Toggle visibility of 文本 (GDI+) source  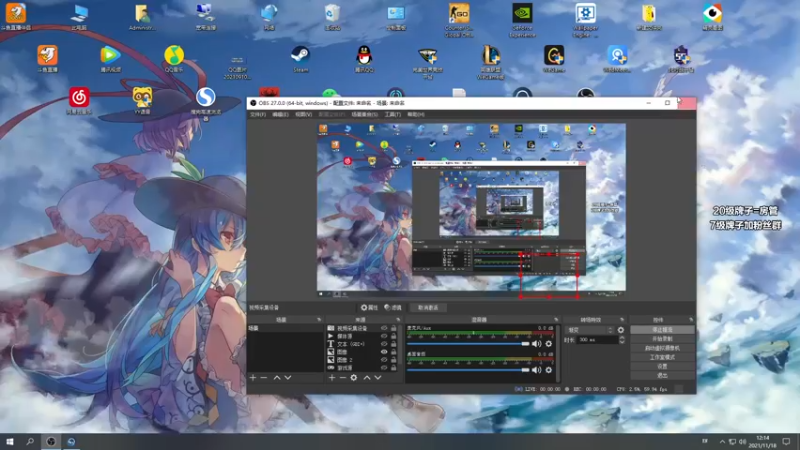tap(384, 344)
